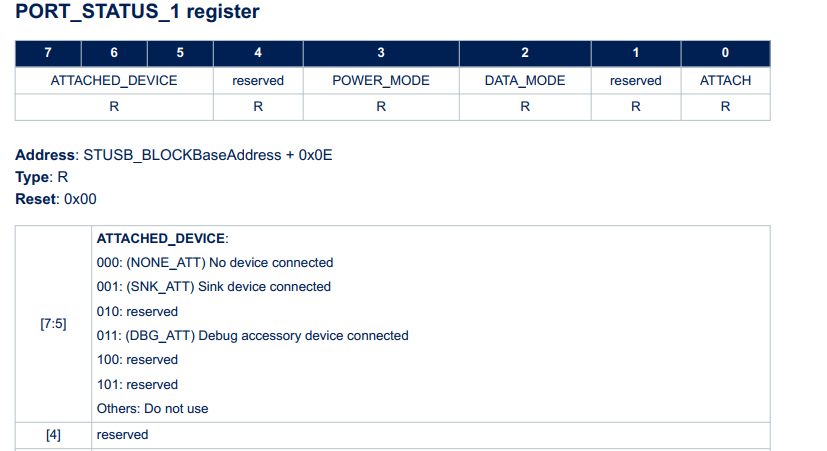This screenshot has width=827, height=451.
Task: Click the reserved cell under bit 1
Action: [635, 81]
